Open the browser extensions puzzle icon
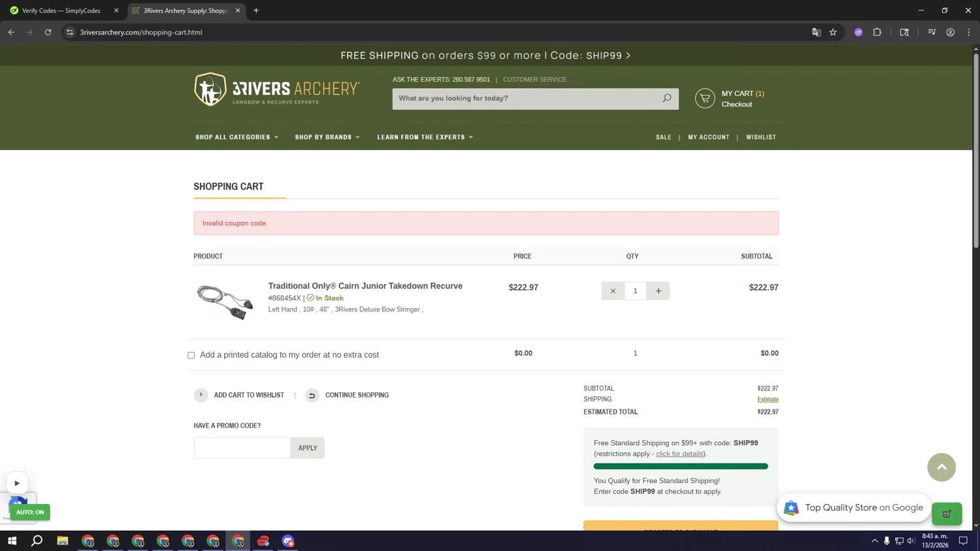This screenshot has width=980, height=551. pyautogui.click(x=877, y=32)
